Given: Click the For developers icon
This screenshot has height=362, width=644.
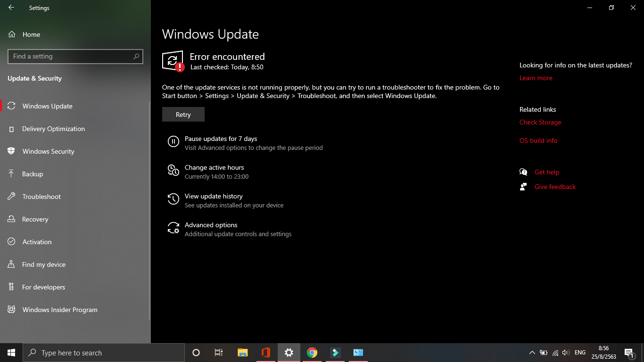Looking at the screenshot, I should tap(12, 287).
